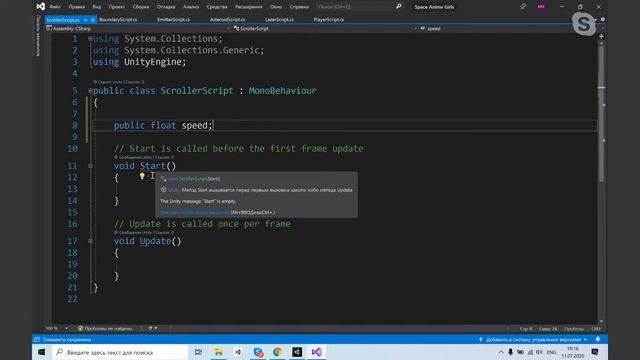This screenshot has width=640, height=360.
Task: Open the Вид menu
Action: (x=97, y=7)
